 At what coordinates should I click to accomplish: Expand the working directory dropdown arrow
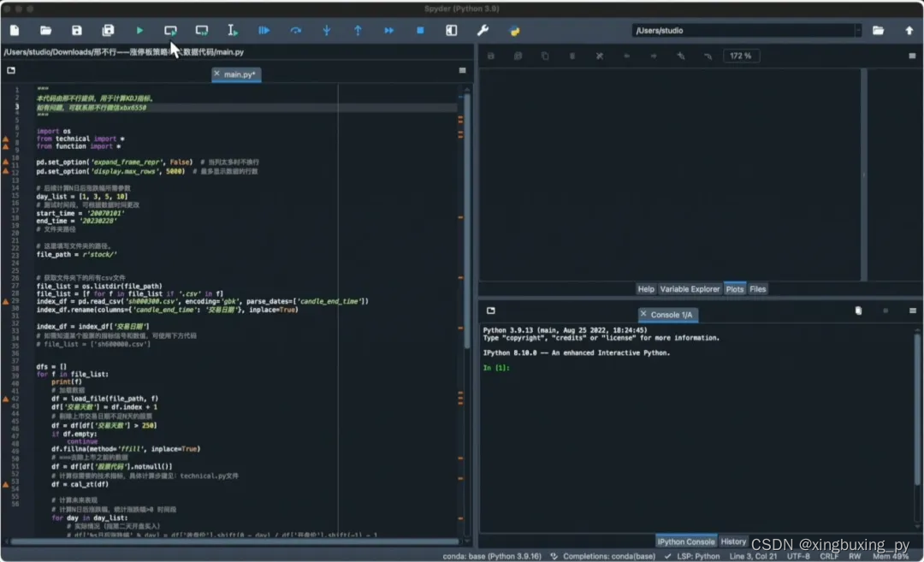pyautogui.click(x=858, y=31)
